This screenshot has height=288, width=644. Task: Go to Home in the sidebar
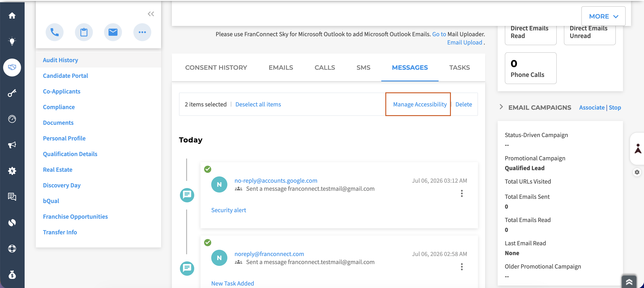tap(12, 15)
